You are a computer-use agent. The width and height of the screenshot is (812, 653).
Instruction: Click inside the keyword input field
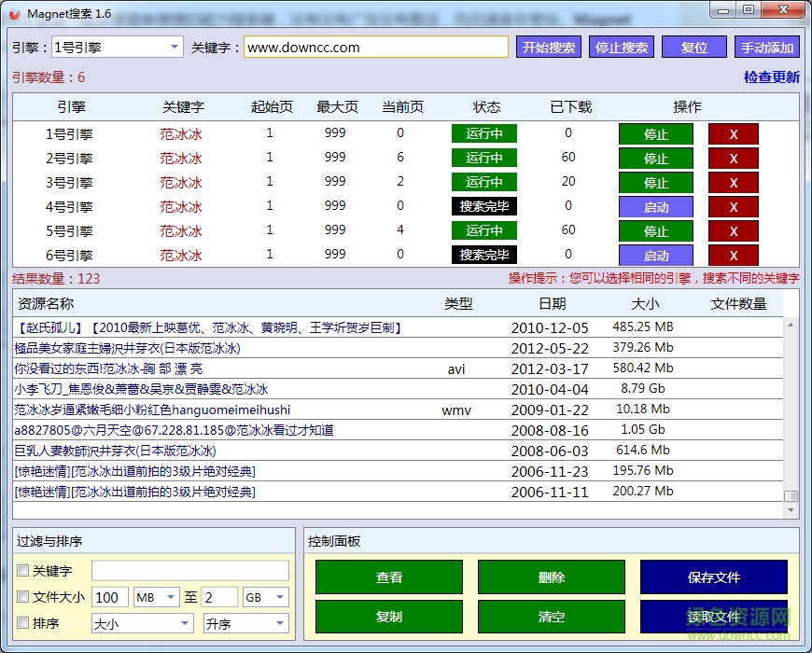pyautogui.click(x=373, y=47)
